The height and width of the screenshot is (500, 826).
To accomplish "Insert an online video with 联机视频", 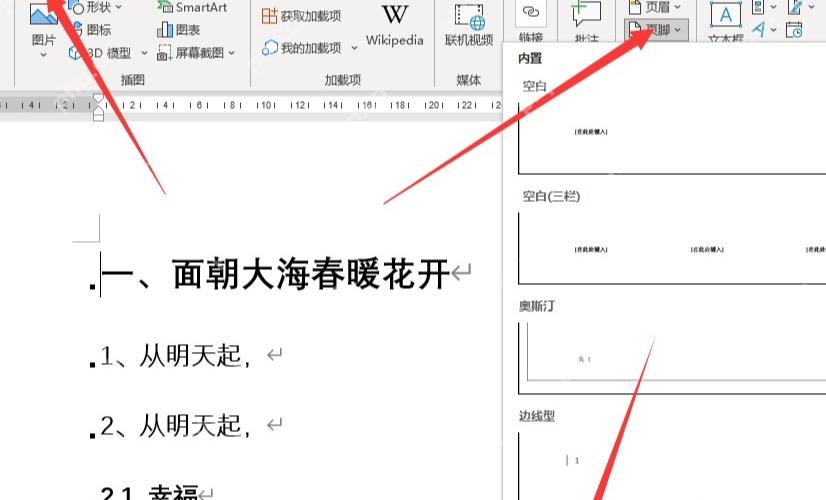I will [x=469, y=25].
